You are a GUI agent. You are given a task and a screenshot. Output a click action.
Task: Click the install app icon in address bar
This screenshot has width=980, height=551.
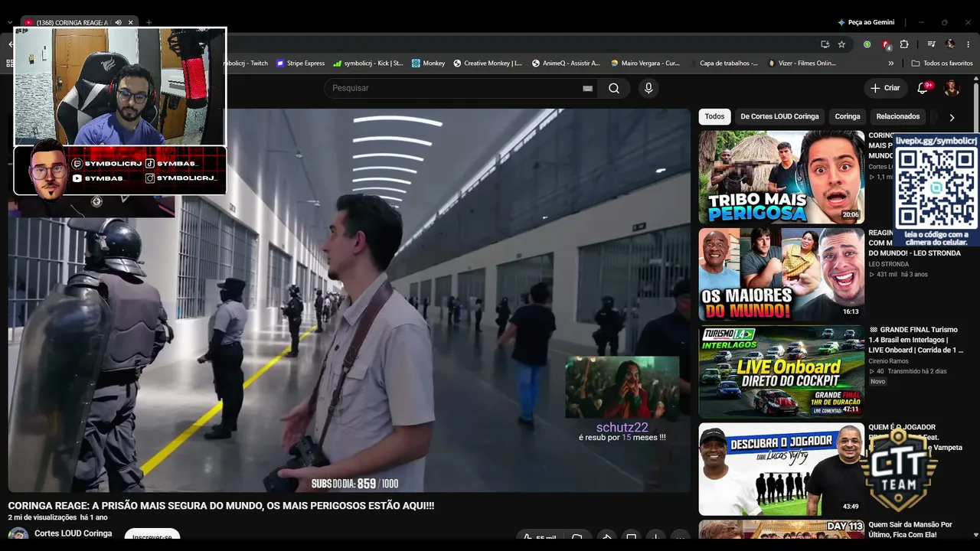point(825,44)
